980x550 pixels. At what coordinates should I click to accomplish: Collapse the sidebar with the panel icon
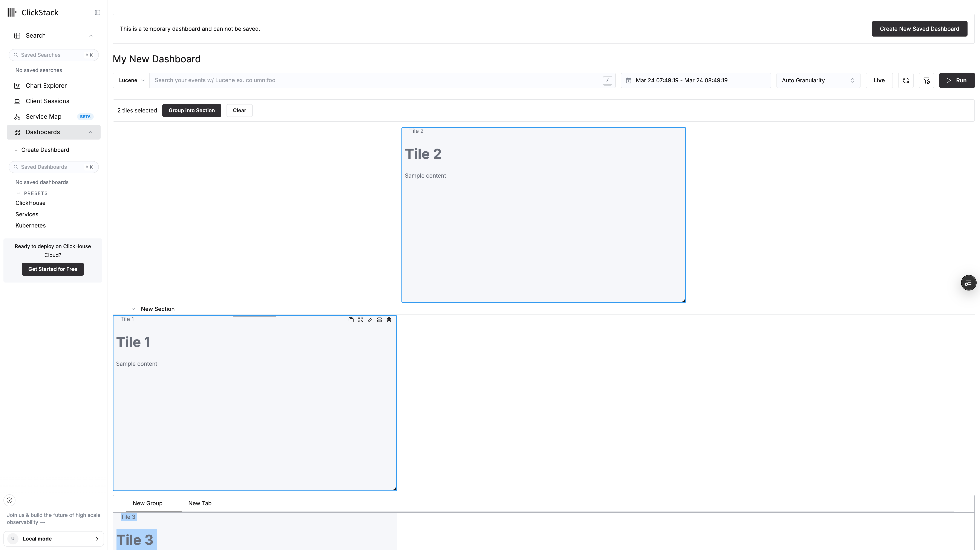pos(97,12)
